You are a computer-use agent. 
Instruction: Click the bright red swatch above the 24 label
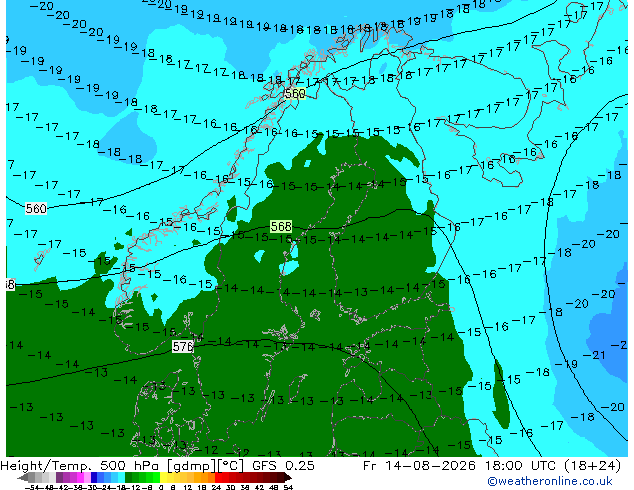(218, 477)
